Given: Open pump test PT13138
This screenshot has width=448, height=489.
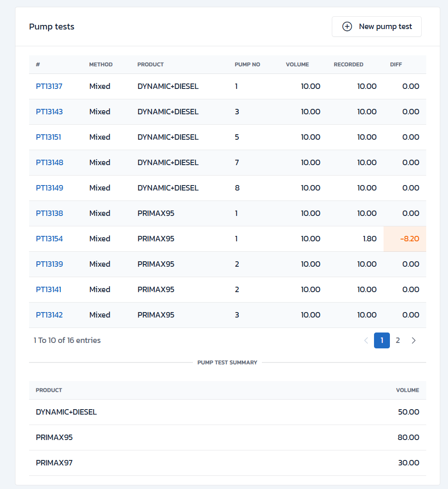Looking at the screenshot, I should tap(49, 213).
